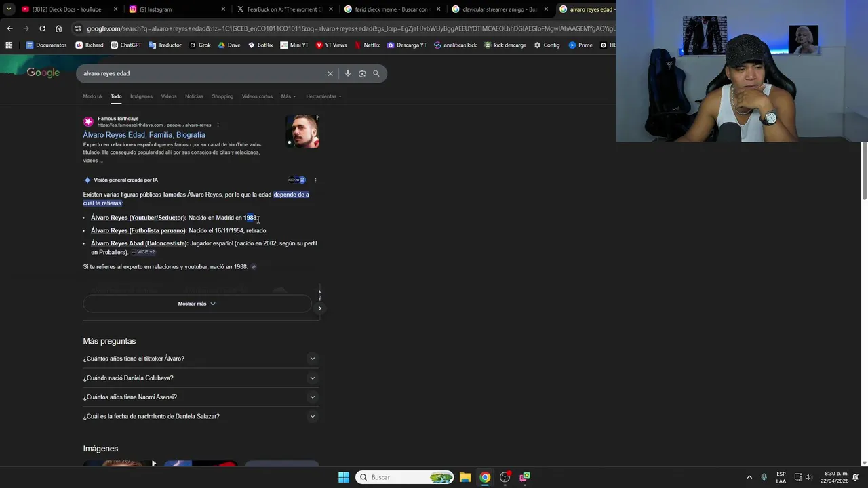Screen dimensions: 868x488
Task: Select the Videos cortos search tab
Action: [257, 96]
